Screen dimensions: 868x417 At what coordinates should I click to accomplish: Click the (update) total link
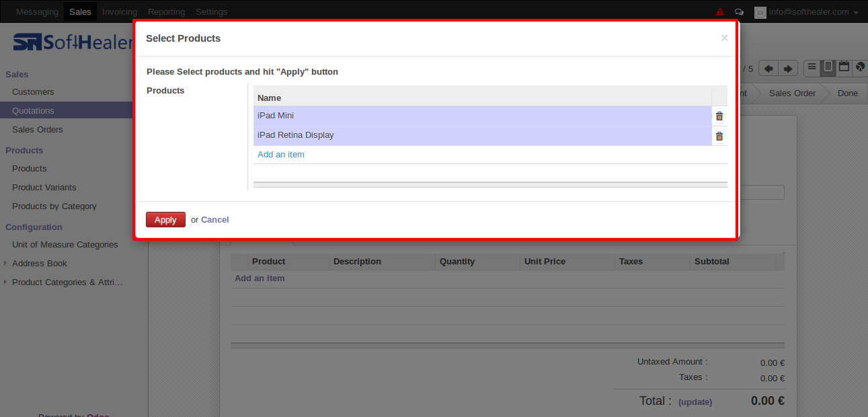click(x=695, y=402)
